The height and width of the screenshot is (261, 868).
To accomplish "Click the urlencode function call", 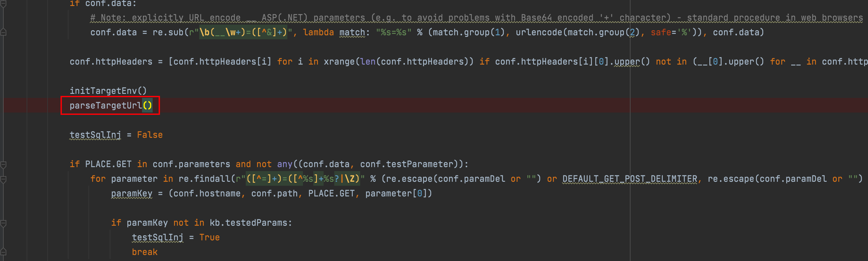I will (538, 32).
